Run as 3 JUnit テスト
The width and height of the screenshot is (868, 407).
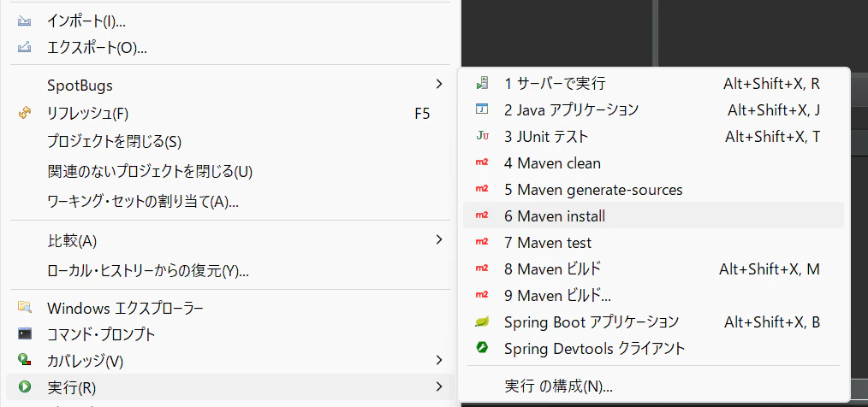(654, 136)
